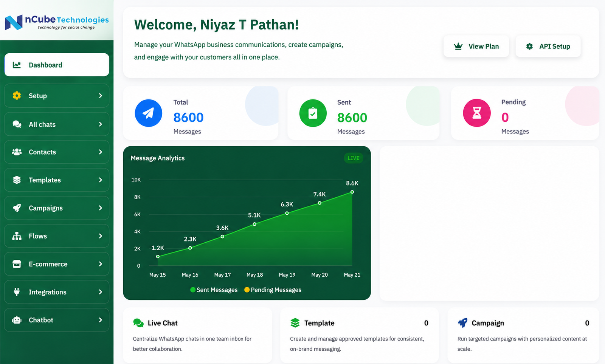Click the All chats speech bubbles icon
The image size is (605, 364).
tap(17, 124)
